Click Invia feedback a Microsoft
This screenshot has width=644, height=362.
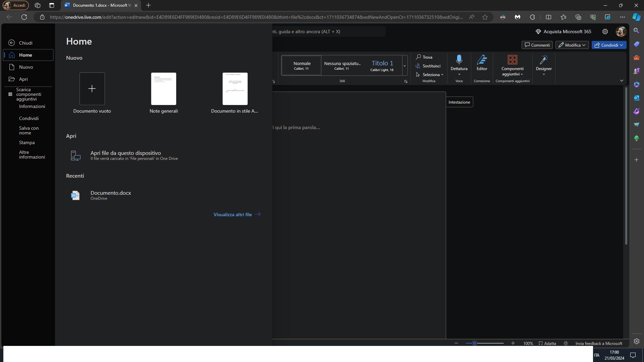click(x=599, y=344)
